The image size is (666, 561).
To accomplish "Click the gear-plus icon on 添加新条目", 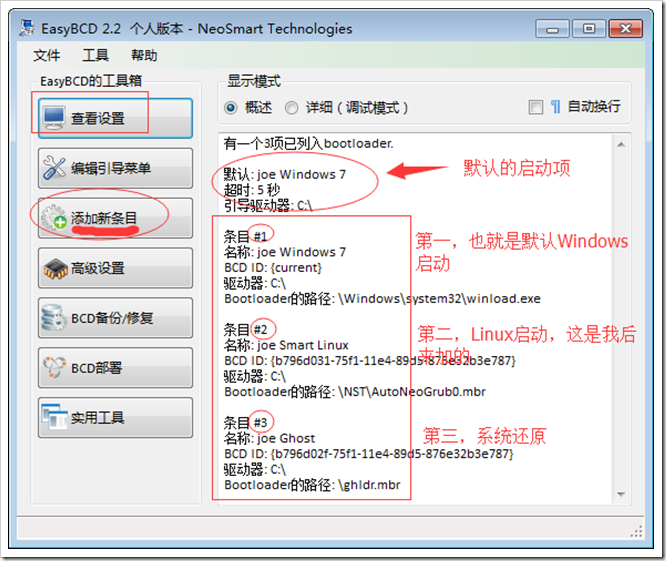I will 54,217.
